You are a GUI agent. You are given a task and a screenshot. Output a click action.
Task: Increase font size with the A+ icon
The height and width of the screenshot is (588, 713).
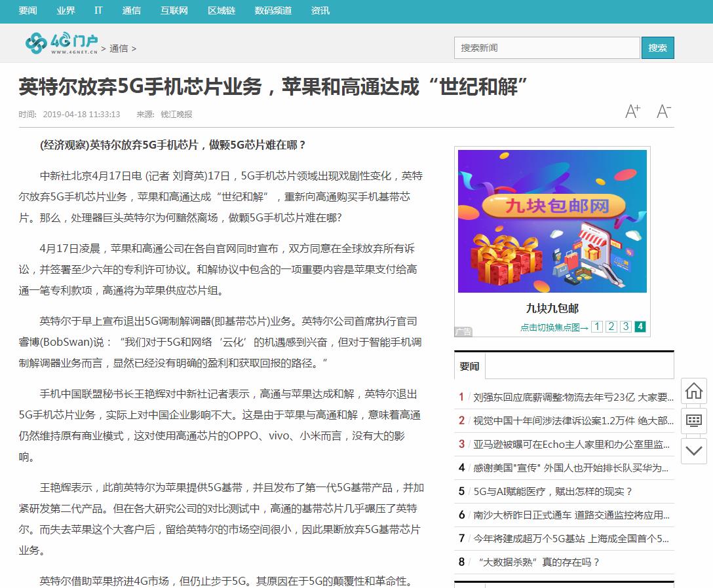[x=632, y=111]
